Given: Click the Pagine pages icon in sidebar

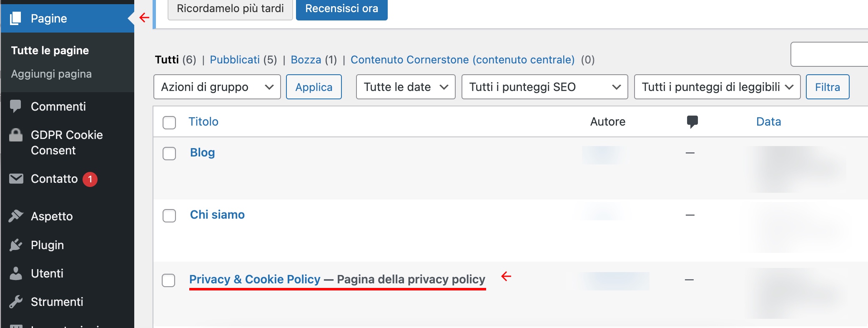Looking at the screenshot, I should [16, 18].
